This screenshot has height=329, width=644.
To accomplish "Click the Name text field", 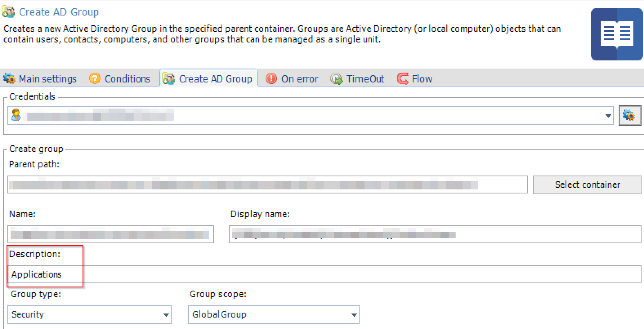I will pyautogui.click(x=110, y=235).
